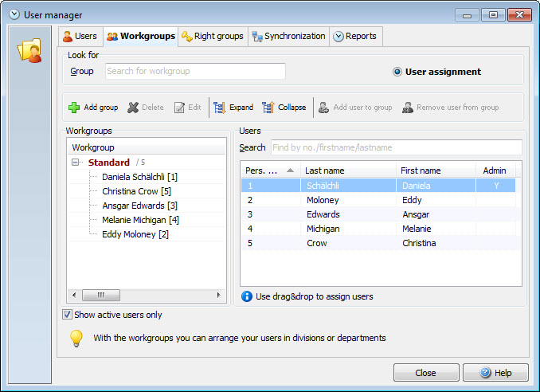Viewport: 540px width, 392px height.
Task: Select the Crow row in users table
Action: point(378,243)
